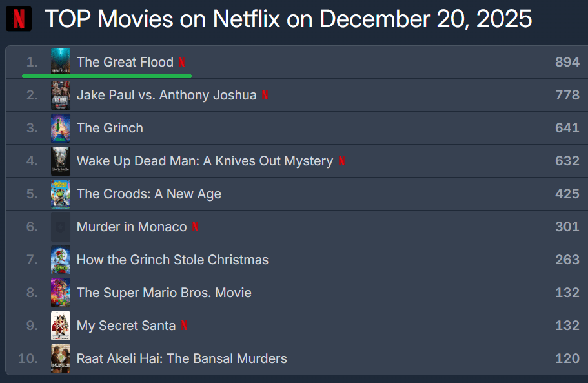Select the My Secret Santa title
This screenshot has height=383, width=588.
[x=126, y=326]
